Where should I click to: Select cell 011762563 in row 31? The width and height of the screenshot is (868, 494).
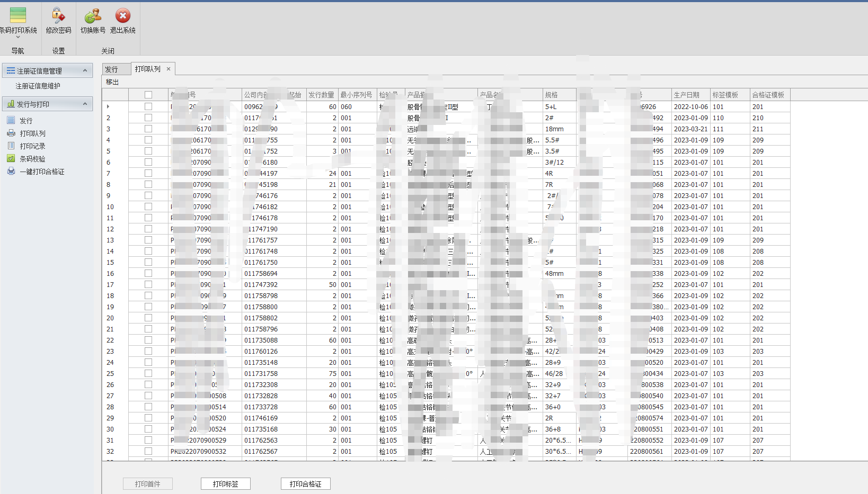coord(274,440)
